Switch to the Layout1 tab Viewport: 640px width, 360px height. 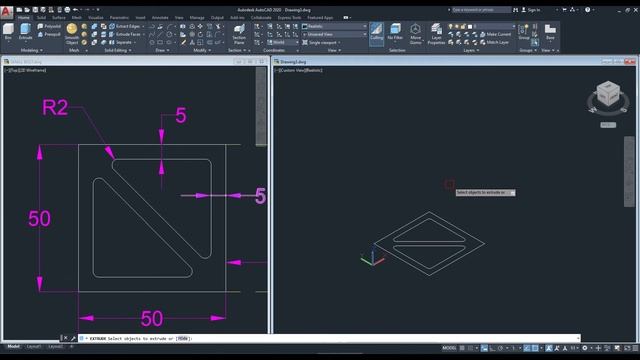click(33, 347)
